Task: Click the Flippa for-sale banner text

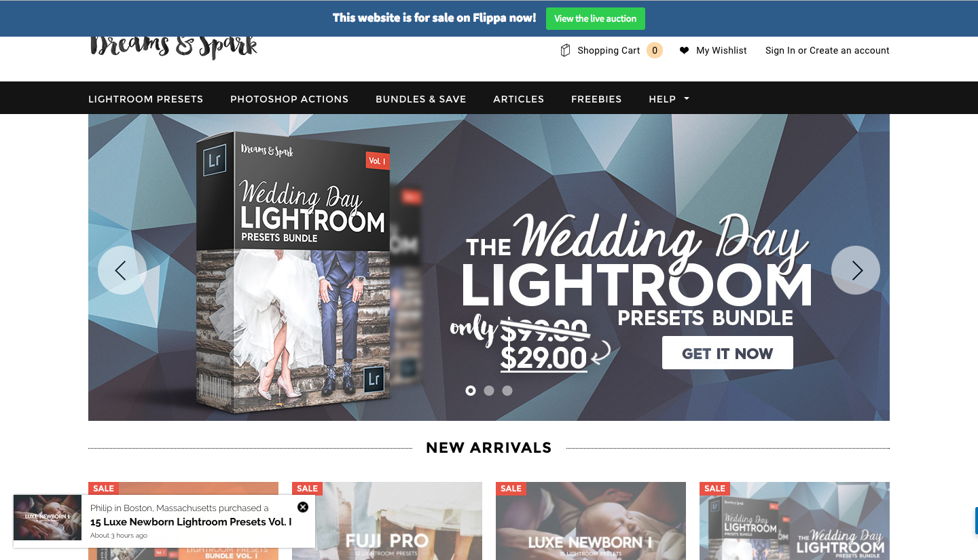Action: point(435,18)
